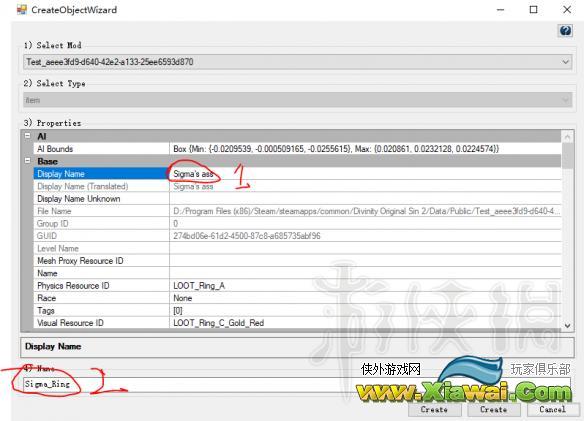Image resolution: width=584 pixels, height=421 pixels.
Task: Collapse the Base property category
Action: coord(28,161)
